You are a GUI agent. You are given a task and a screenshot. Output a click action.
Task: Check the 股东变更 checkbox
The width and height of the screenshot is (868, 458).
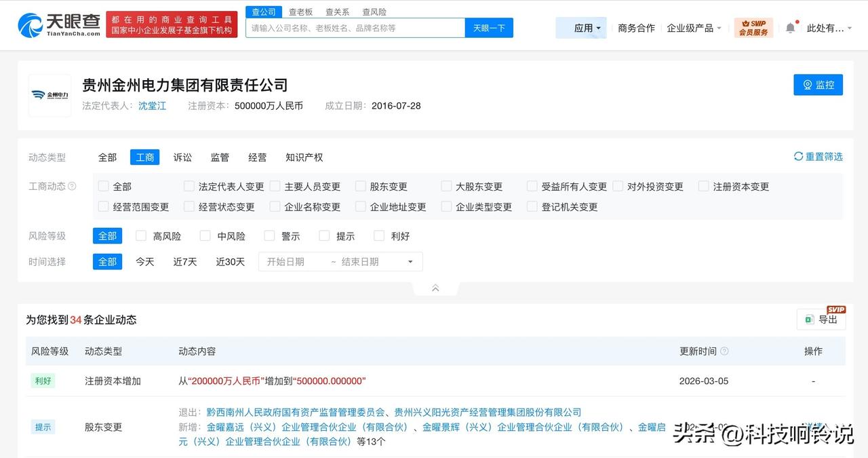pyautogui.click(x=360, y=186)
